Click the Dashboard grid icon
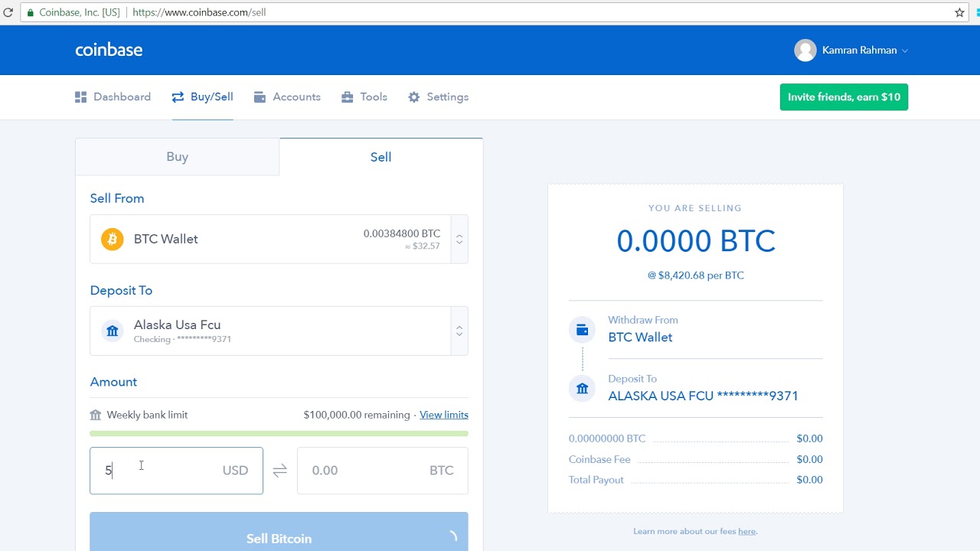The width and height of the screenshot is (980, 551). (80, 97)
